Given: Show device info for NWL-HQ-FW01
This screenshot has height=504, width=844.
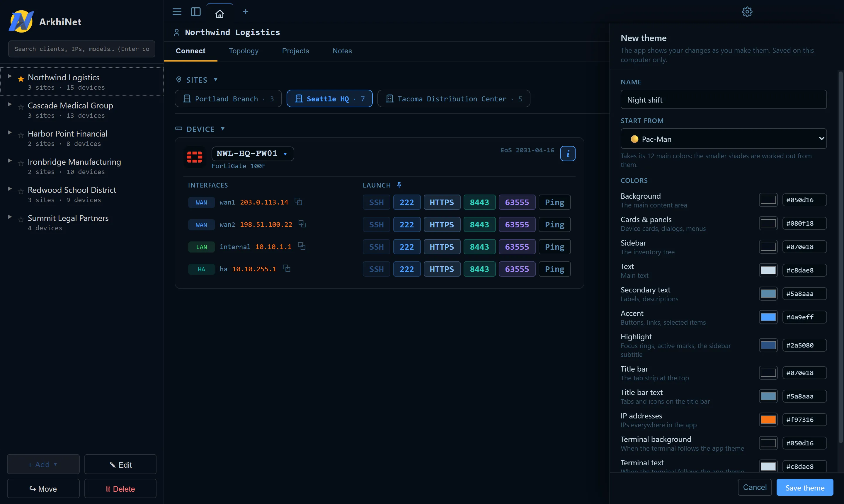Looking at the screenshot, I should tap(568, 154).
